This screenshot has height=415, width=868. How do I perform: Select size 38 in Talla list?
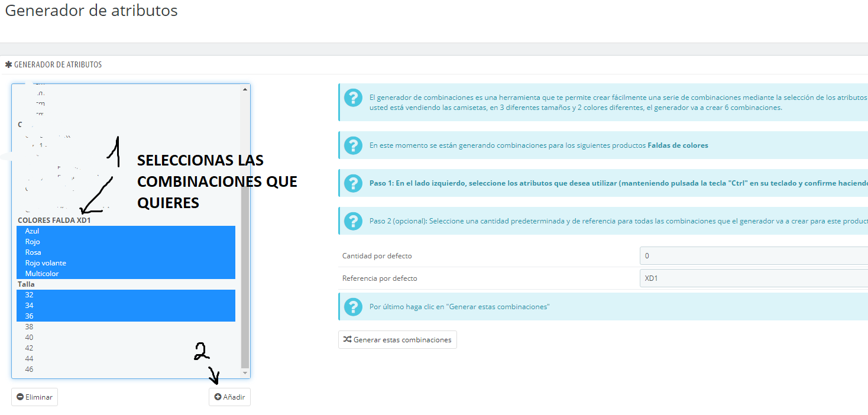point(126,327)
